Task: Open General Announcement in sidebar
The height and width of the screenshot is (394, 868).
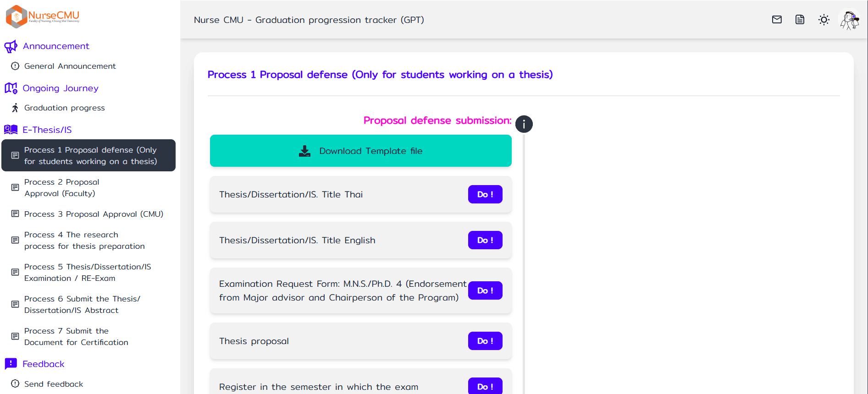Action: (70, 66)
